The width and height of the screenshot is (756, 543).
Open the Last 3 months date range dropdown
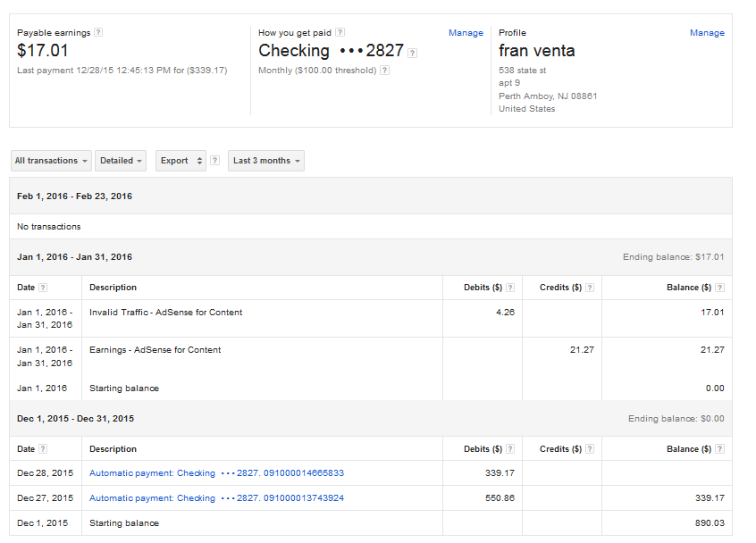266,161
